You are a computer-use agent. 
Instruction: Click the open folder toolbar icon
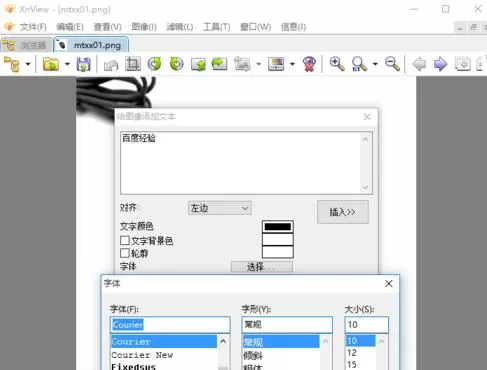point(51,64)
